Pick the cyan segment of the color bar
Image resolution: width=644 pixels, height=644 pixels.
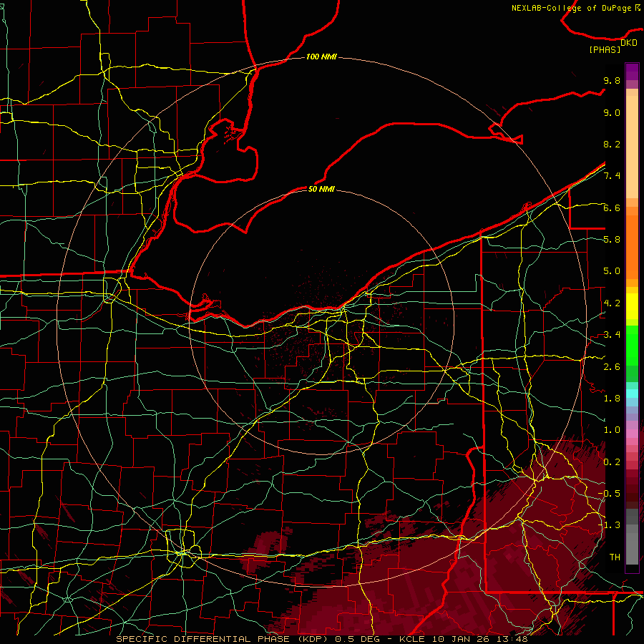point(632,394)
